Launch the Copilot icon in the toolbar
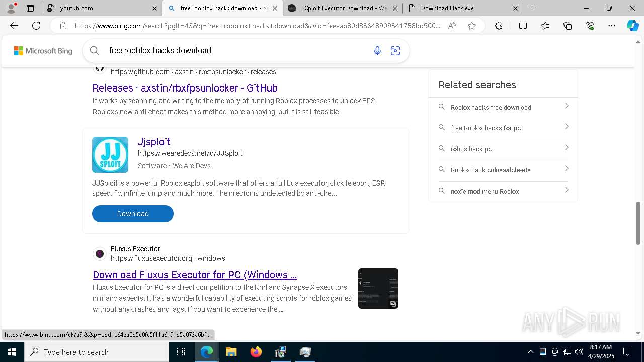The width and height of the screenshot is (644, 362). tap(632, 26)
